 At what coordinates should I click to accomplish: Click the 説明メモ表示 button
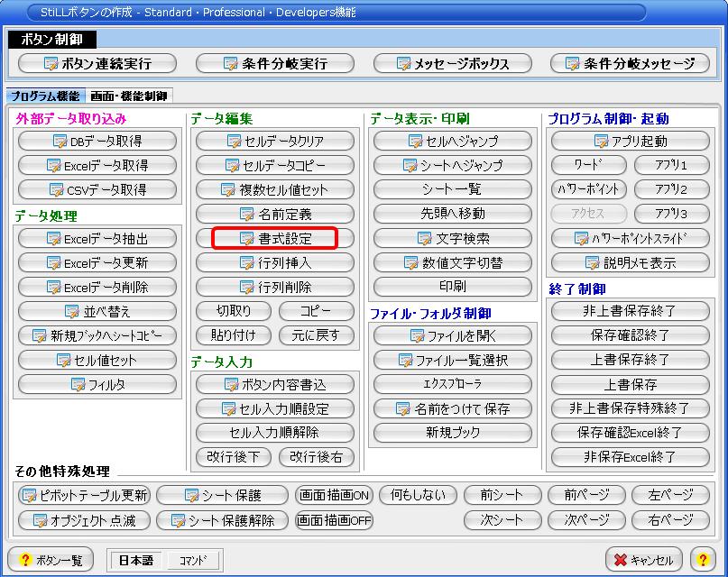click(x=630, y=263)
